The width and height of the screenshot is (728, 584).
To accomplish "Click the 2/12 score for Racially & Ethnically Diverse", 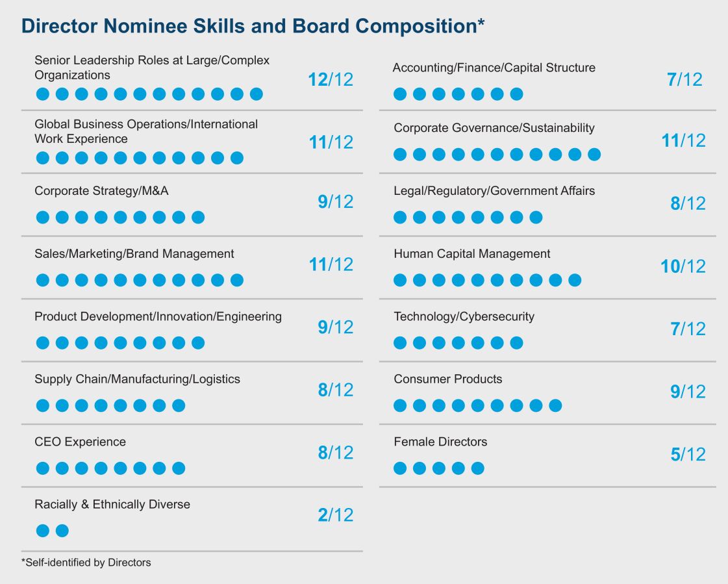I will tap(336, 515).
